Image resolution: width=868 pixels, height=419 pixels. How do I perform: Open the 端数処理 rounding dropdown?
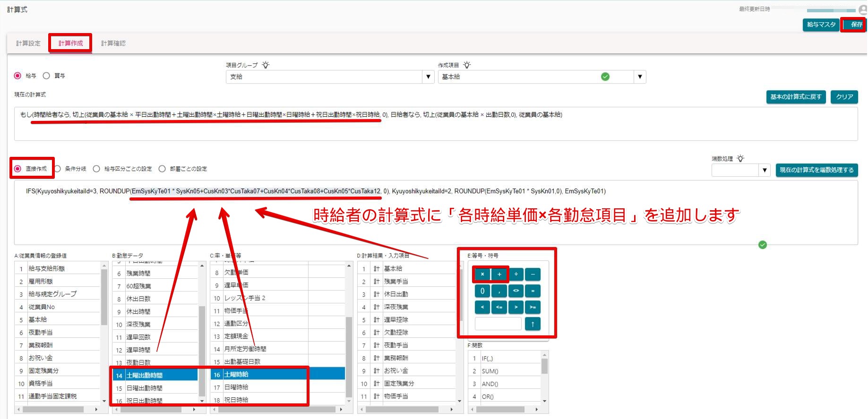[x=741, y=170]
